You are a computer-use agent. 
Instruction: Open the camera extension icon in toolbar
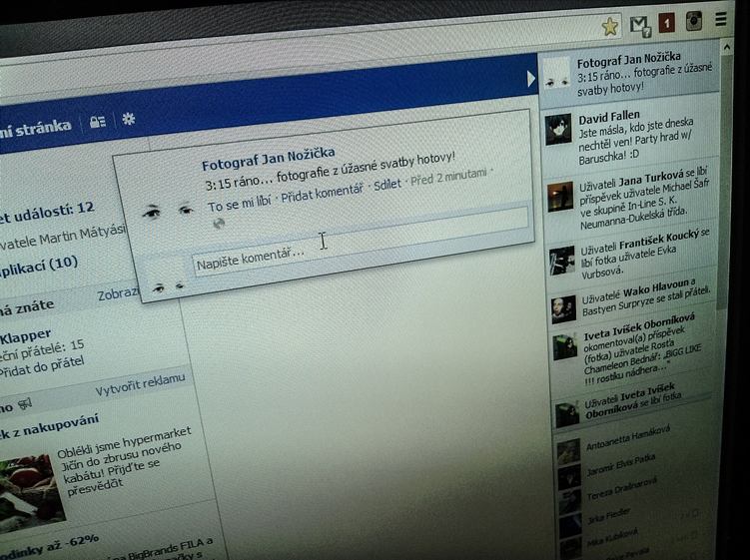(693, 21)
